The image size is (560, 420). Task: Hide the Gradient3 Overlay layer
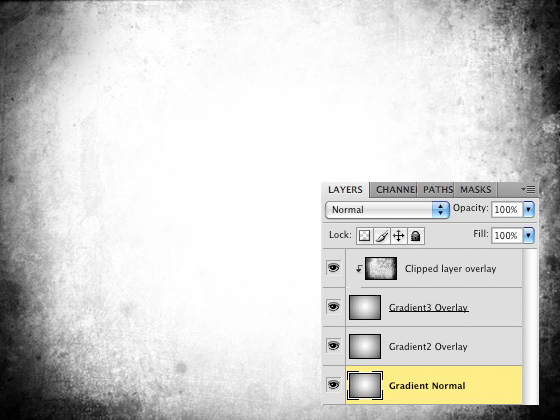coord(334,307)
